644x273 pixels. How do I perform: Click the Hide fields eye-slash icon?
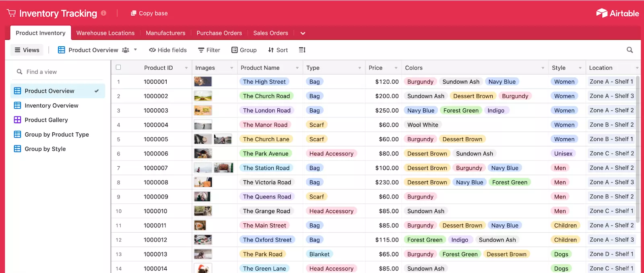[152, 50]
